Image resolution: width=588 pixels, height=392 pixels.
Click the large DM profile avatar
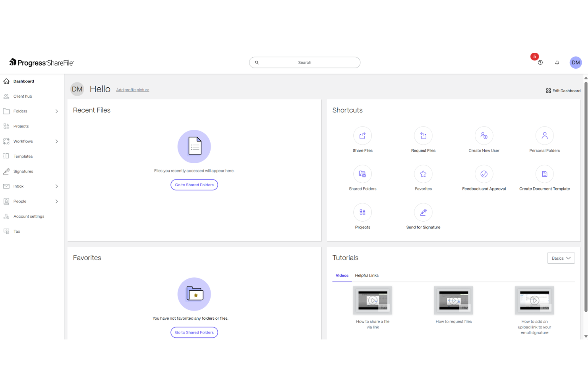click(77, 89)
